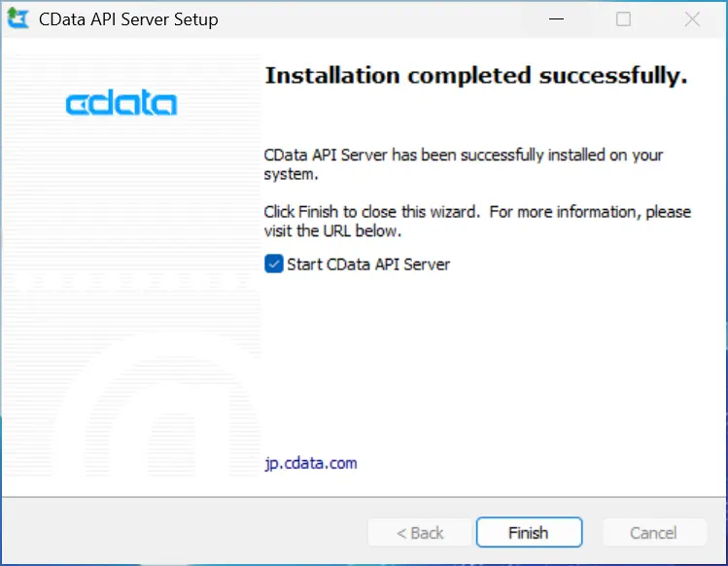728x566 pixels.
Task: Click the maximize button of the setup window
Action: (x=624, y=19)
